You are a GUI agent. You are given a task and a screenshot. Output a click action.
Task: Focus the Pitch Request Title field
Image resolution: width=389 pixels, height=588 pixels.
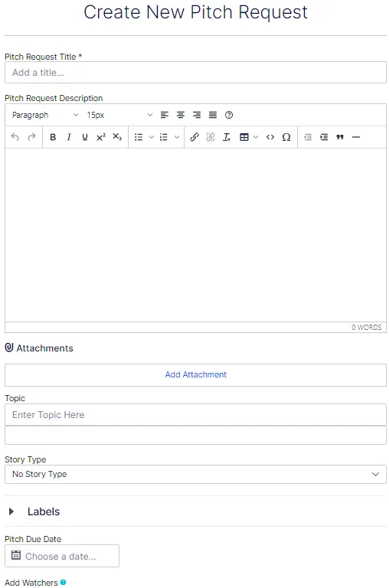pos(195,73)
